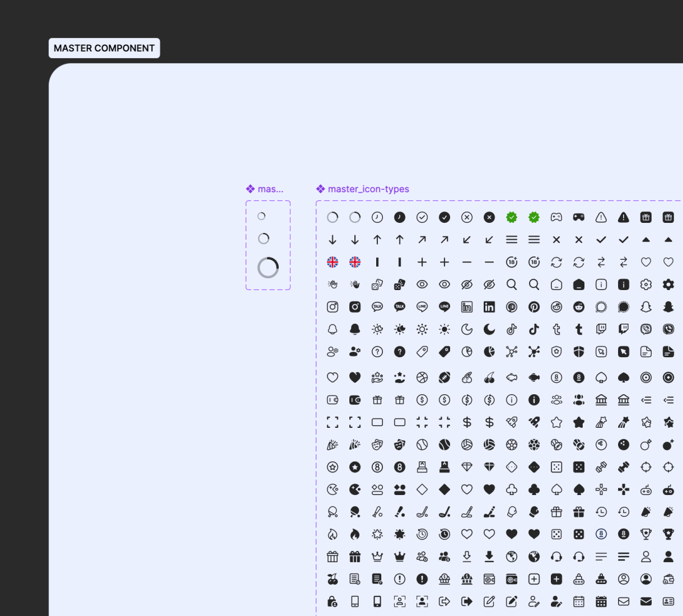Select the filled notification bell icon
683x616 pixels.
(x=355, y=329)
